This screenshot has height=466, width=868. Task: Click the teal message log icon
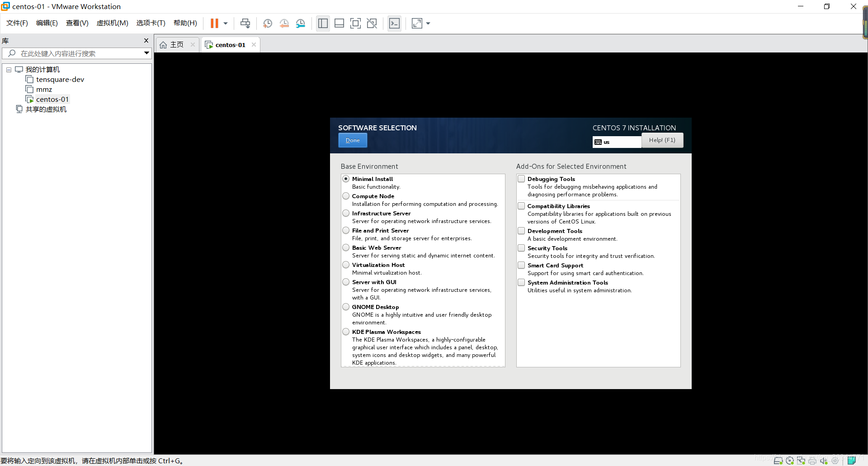(851, 461)
